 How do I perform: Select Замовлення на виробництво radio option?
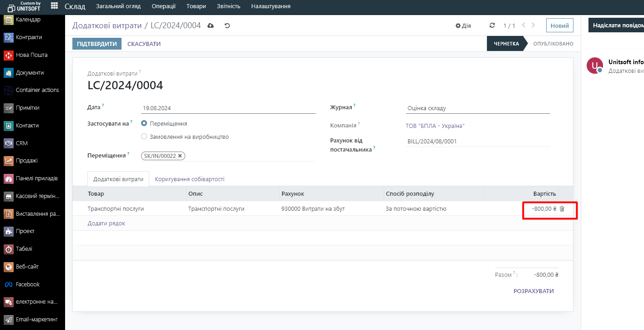(x=144, y=137)
